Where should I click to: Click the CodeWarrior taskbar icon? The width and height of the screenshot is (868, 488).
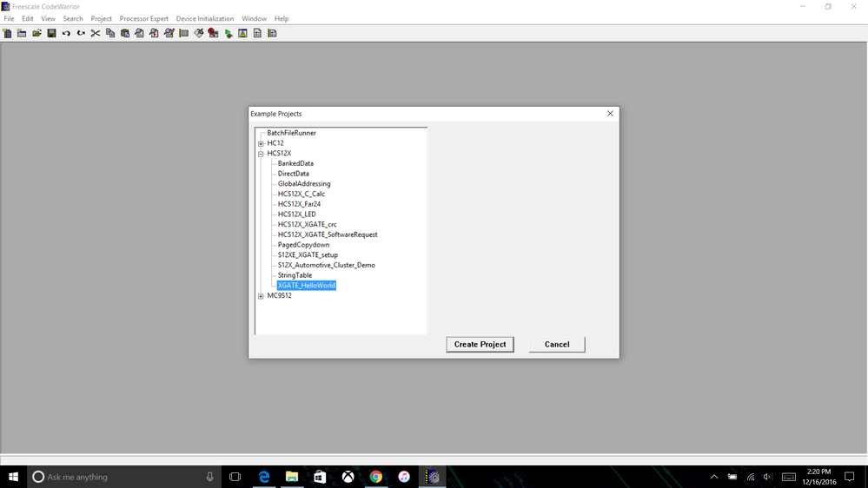433,477
